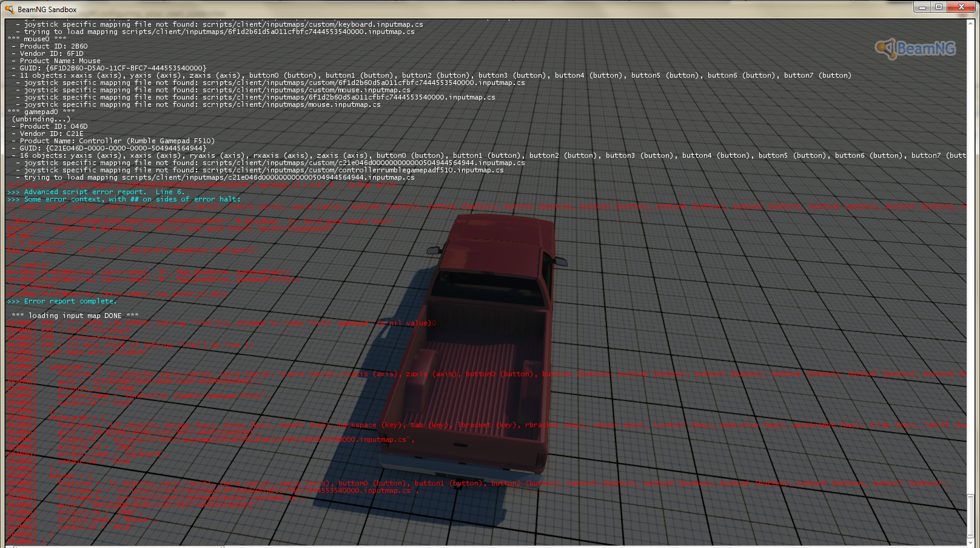This screenshot has height=548, width=980.
Task: Click the line ending 'controllerrumblegamepadf510.inputmap.cs'
Action: tap(260, 170)
